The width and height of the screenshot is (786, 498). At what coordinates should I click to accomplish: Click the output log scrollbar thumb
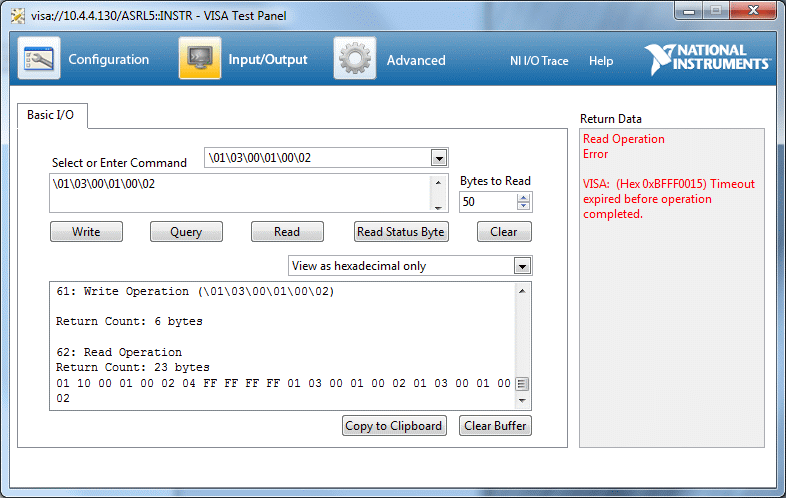(522, 384)
